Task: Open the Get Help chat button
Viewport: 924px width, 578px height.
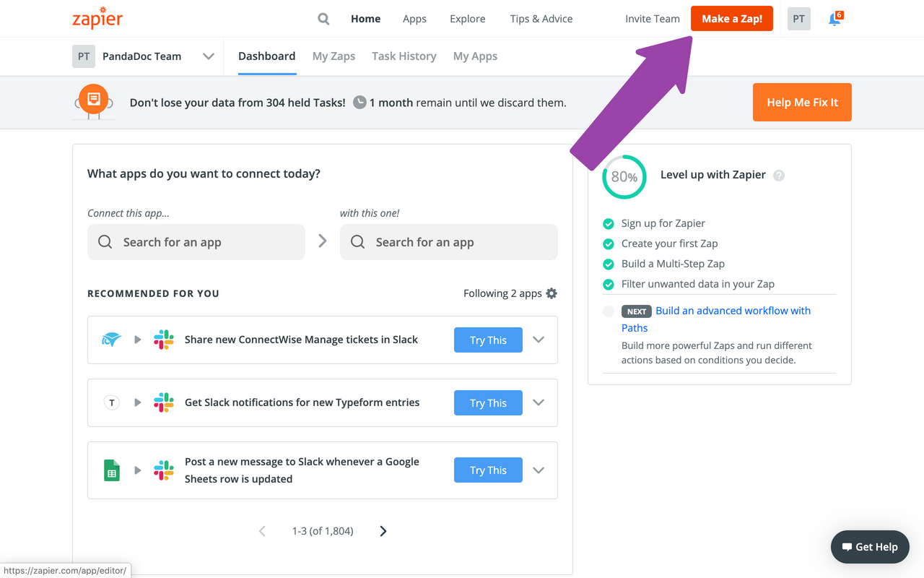Action: point(870,547)
